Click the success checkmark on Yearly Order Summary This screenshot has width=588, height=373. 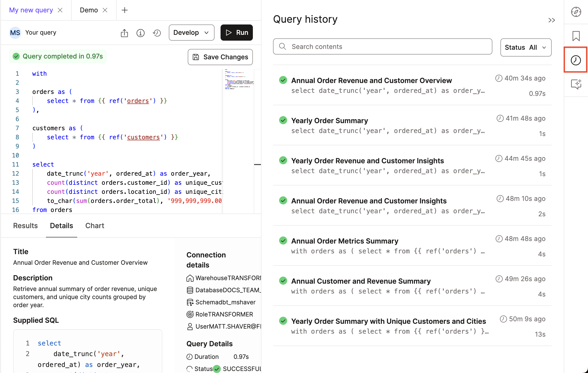(x=283, y=120)
